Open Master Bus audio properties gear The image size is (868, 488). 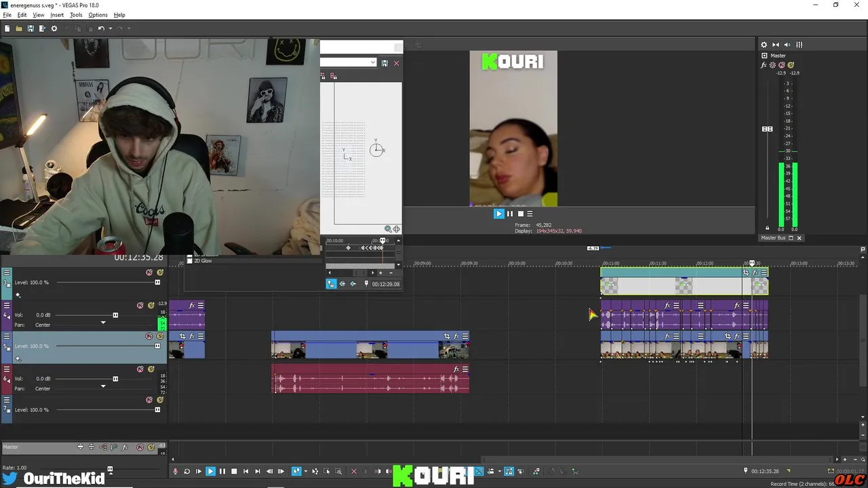point(764,45)
